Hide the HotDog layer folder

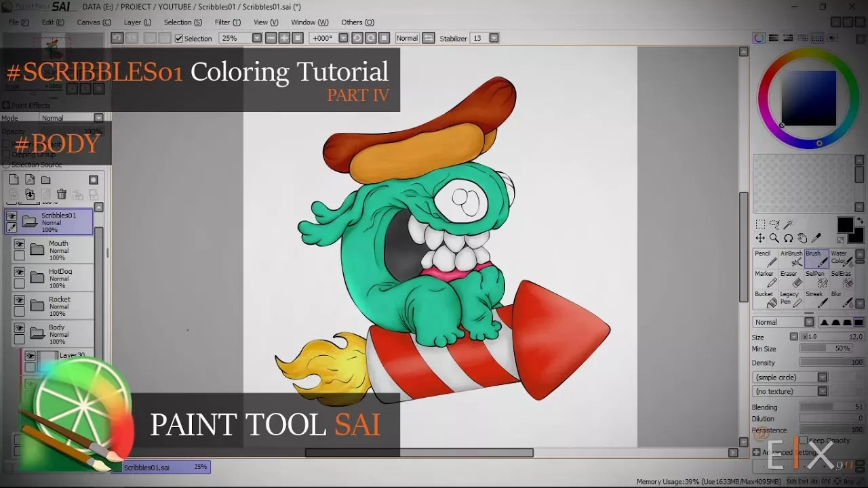pyautogui.click(x=20, y=272)
